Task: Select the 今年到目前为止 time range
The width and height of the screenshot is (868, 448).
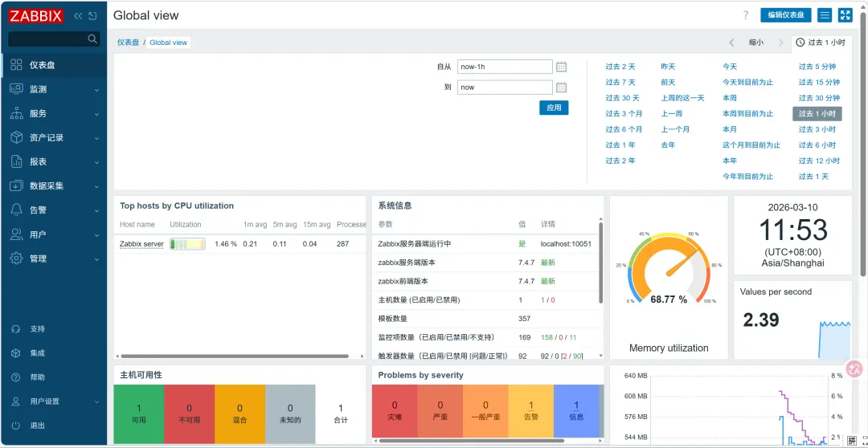Action: [x=748, y=177]
